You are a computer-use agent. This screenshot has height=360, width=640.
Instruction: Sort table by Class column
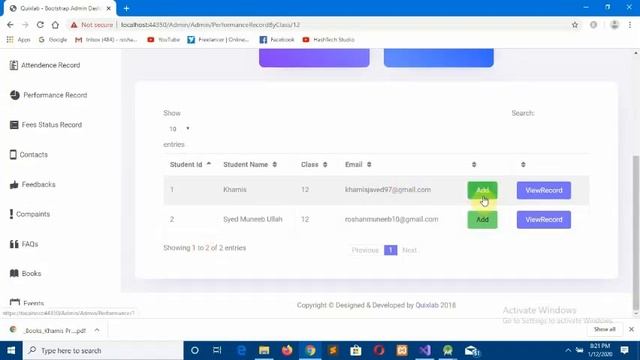click(x=314, y=164)
